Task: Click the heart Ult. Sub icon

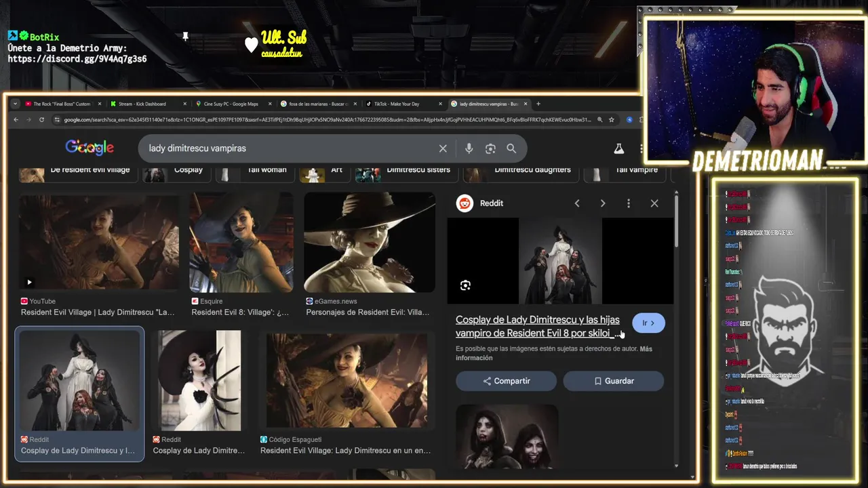Action: (x=252, y=45)
